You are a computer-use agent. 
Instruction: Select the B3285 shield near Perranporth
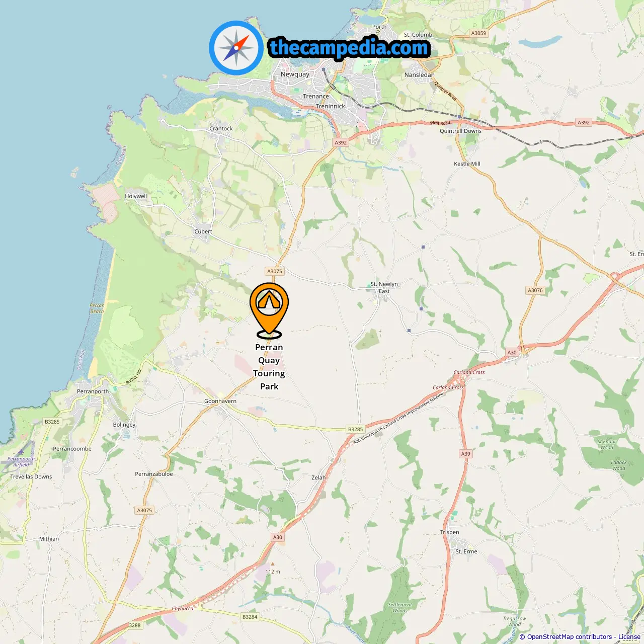pos(52,422)
